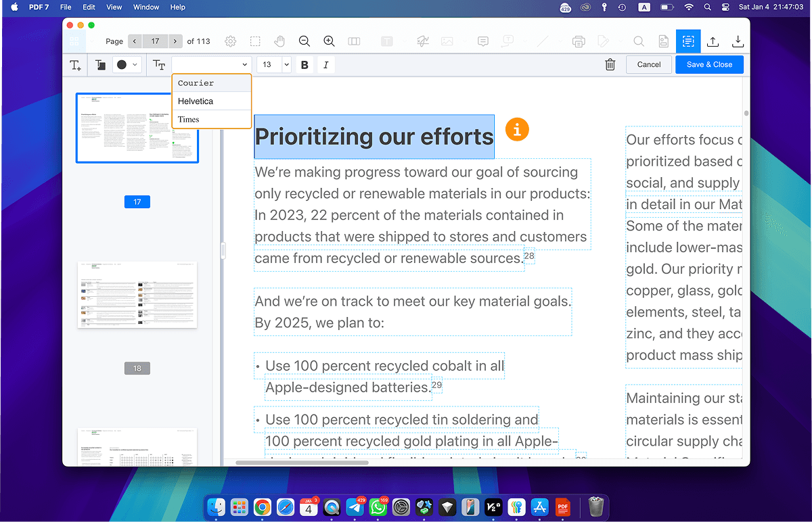Screen dimensions: 812x522
Task: Click the share upload icon
Action: [713, 41]
